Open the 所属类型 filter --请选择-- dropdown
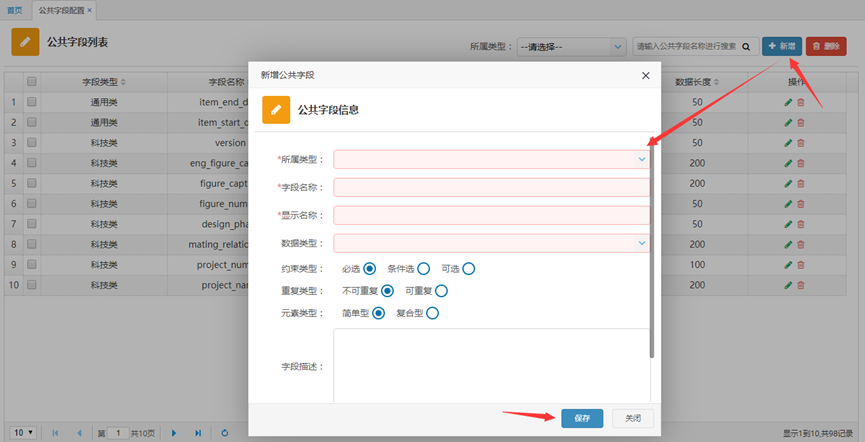 point(572,47)
